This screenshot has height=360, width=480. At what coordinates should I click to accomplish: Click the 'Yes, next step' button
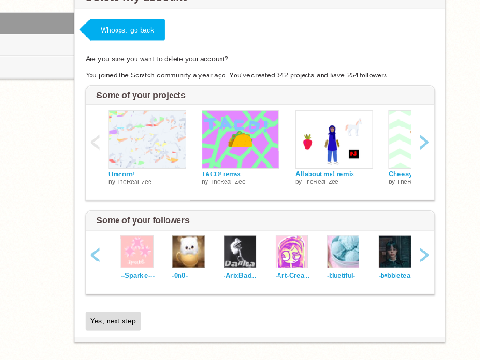tap(113, 321)
